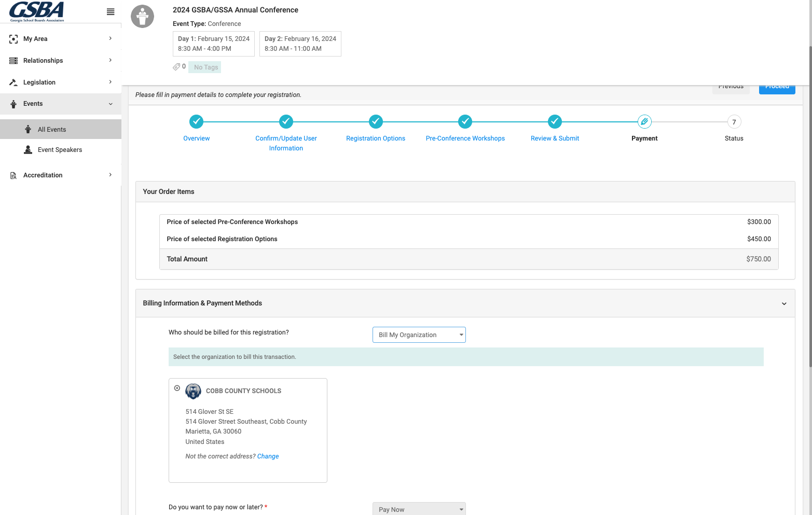
Task: Collapse Billing Information & Payment Methods section
Action: (x=784, y=303)
